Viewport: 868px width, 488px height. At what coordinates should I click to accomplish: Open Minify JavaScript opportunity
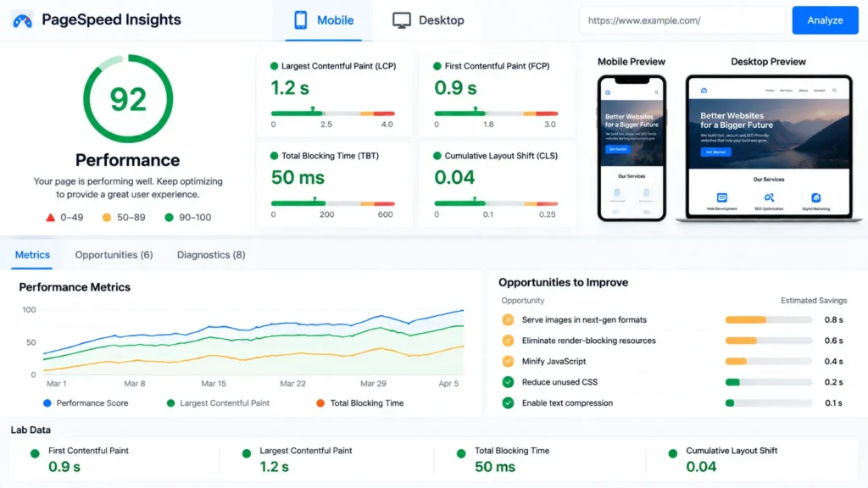pos(554,361)
